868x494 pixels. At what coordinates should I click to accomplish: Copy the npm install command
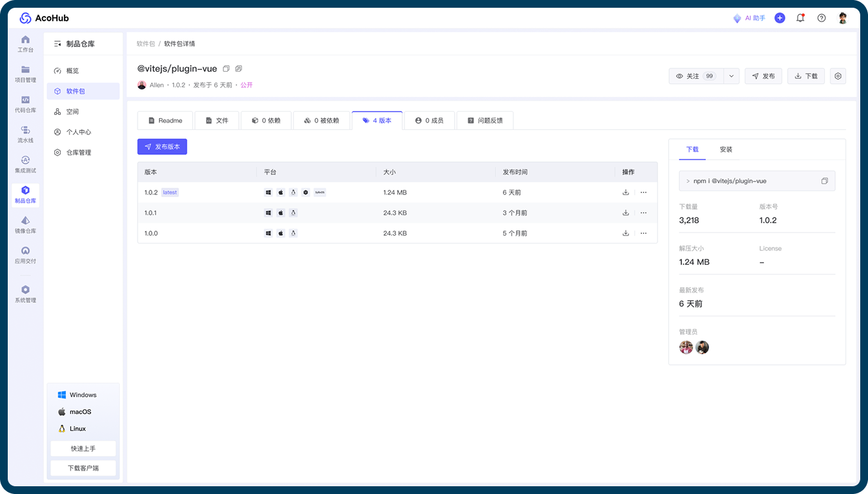tap(825, 181)
